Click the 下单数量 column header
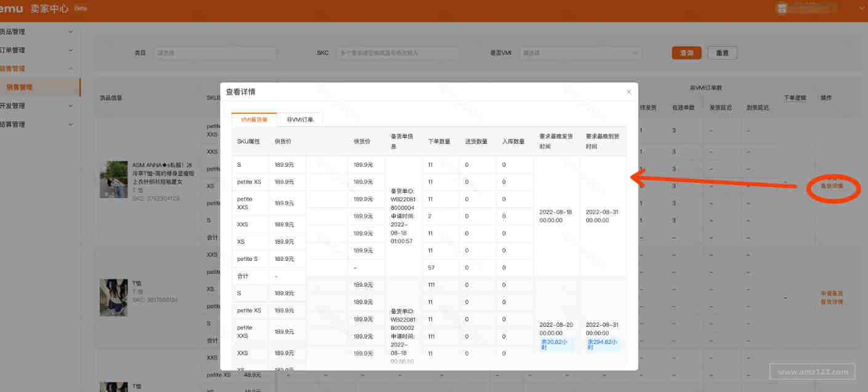This screenshot has height=392, width=868. pyautogui.click(x=439, y=142)
